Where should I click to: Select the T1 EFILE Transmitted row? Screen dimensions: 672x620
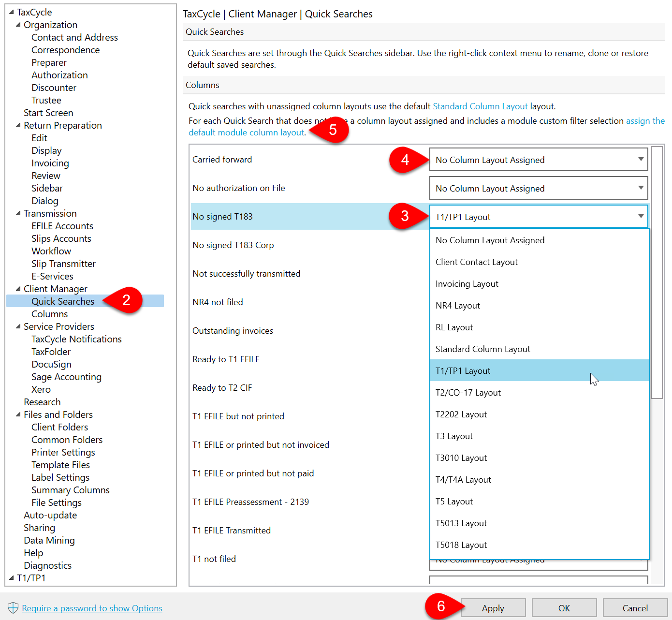(x=308, y=531)
